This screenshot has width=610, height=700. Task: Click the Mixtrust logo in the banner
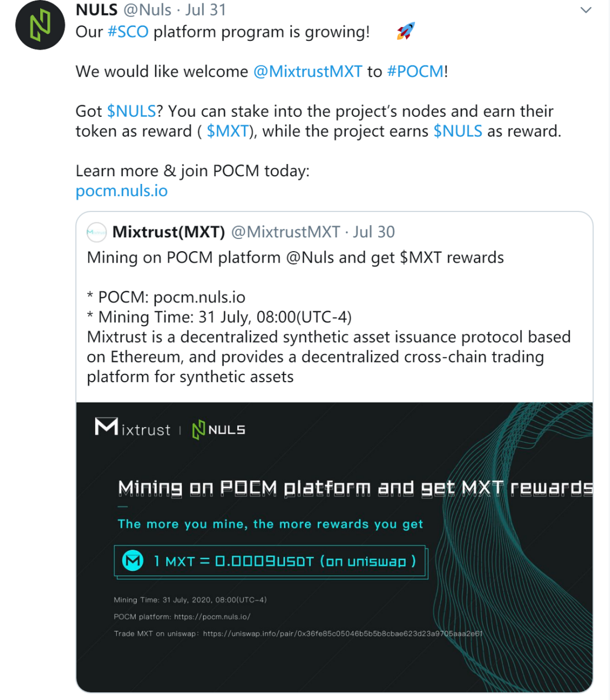pyautogui.click(x=133, y=428)
